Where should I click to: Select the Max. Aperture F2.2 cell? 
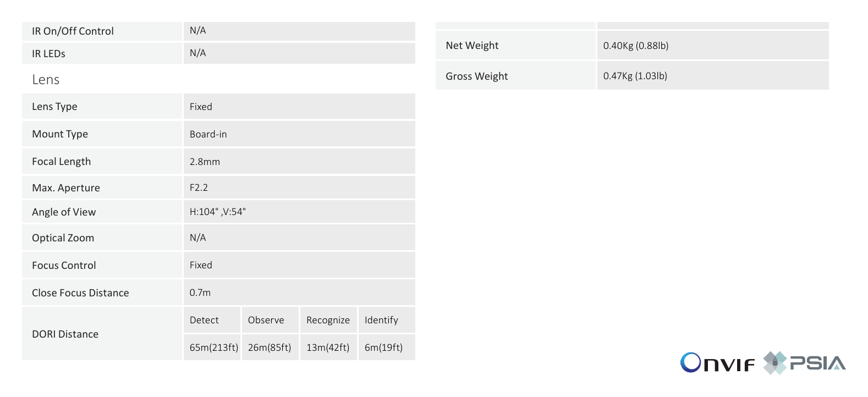299,188
